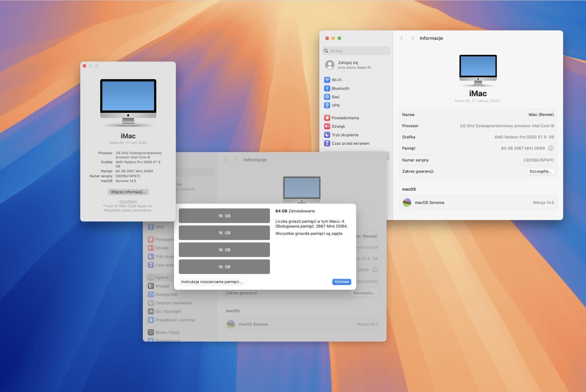This screenshot has width=586, height=392.
Task: Click last 16 GB memory slot bar
Action: click(x=224, y=267)
